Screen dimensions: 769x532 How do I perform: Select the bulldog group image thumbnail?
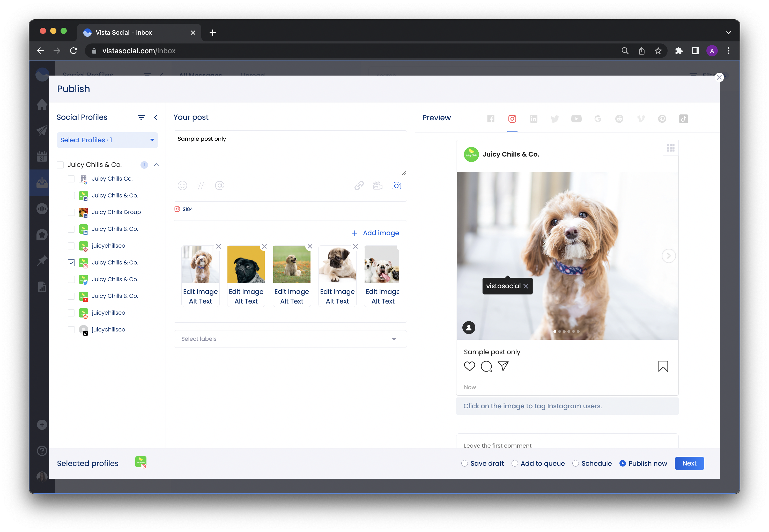(x=382, y=264)
